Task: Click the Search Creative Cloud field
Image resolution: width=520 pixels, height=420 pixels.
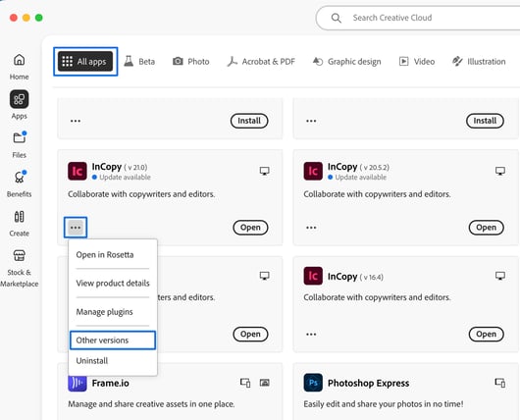Action: point(418,18)
